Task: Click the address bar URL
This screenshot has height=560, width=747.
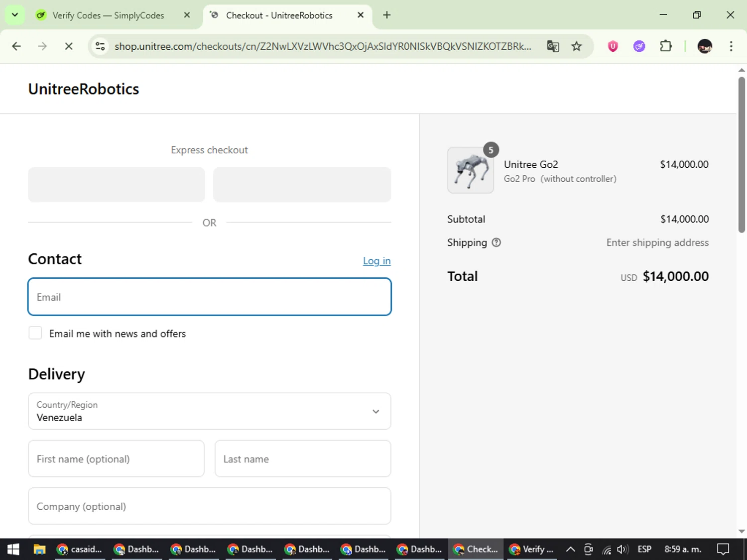Action: tap(323, 46)
